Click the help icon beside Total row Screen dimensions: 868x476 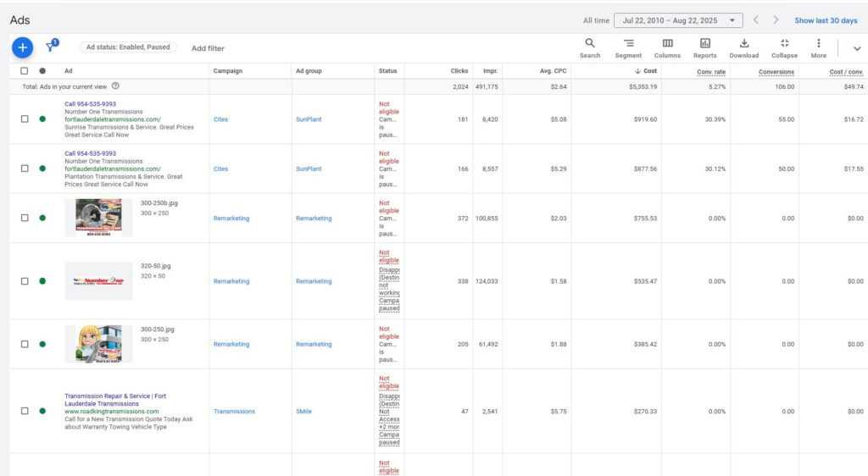click(115, 86)
